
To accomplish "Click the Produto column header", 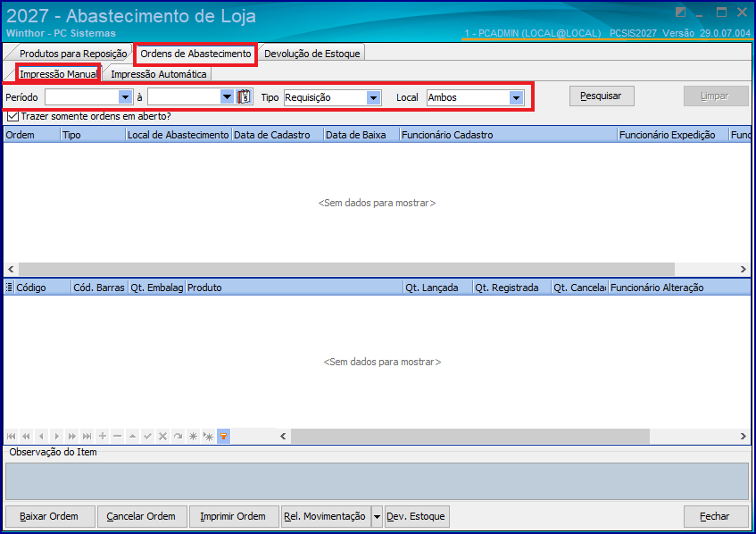I will 295,288.
